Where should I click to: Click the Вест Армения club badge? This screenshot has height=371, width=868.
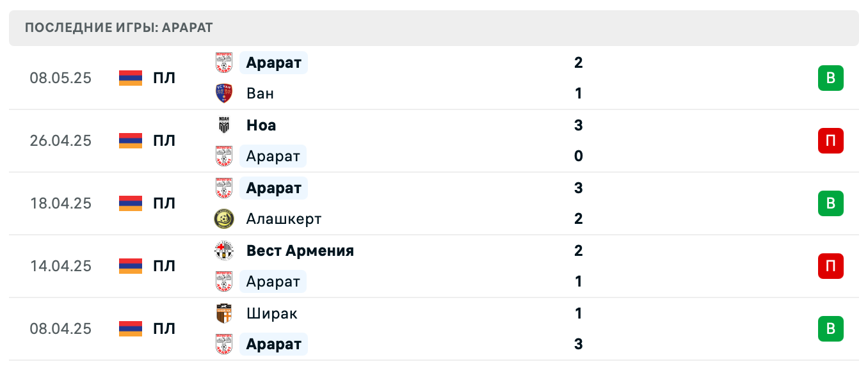click(223, 251)
